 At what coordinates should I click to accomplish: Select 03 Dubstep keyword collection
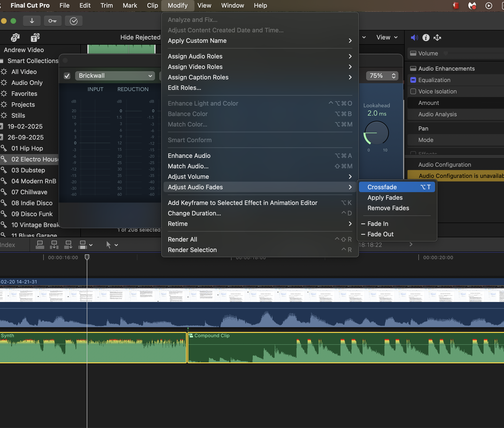click(x=28, y=170)
